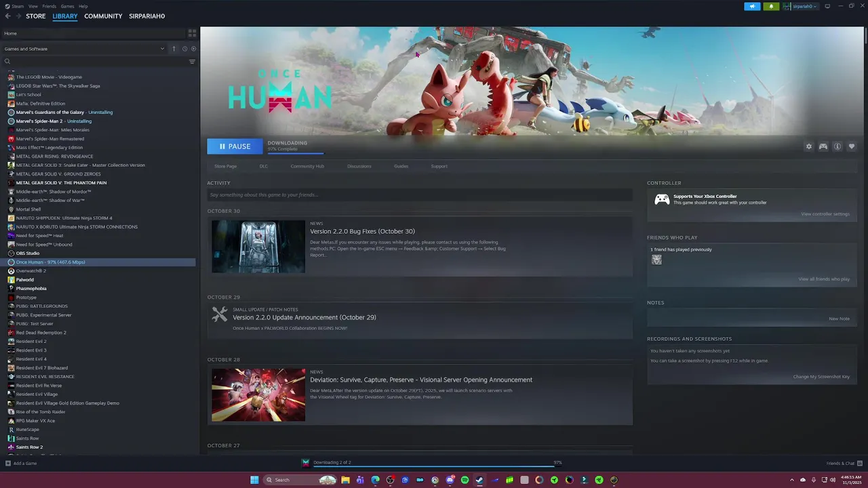This screenshot has height=488, width=868.
Task: Open Once Human settings gear icon
Action: [x=808, y=146]
